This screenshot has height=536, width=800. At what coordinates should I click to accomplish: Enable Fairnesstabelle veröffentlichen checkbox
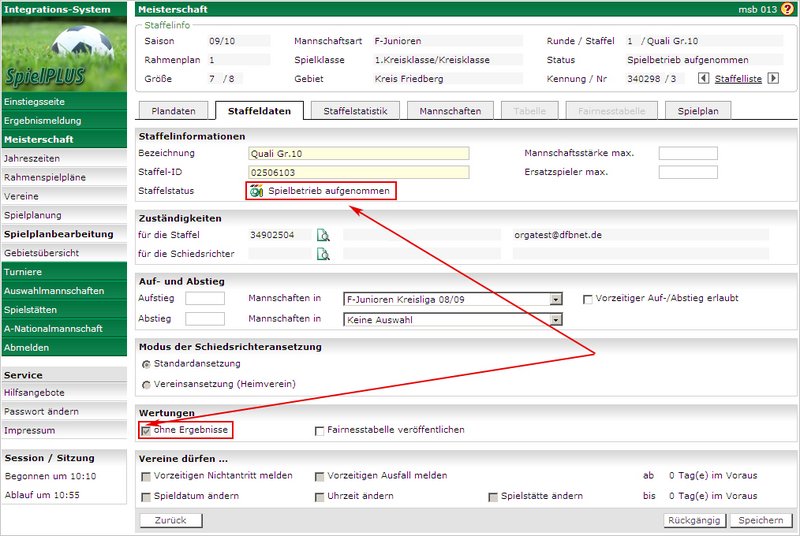click(320, 431)
